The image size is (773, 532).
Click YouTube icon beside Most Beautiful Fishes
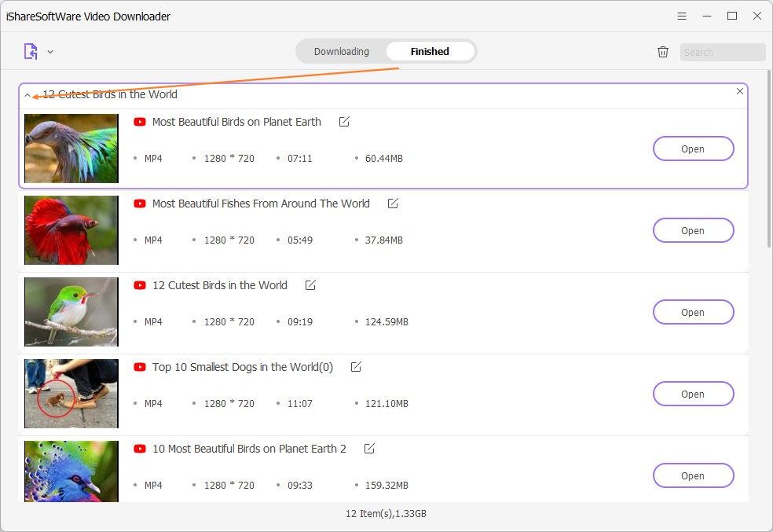point(140,204)
